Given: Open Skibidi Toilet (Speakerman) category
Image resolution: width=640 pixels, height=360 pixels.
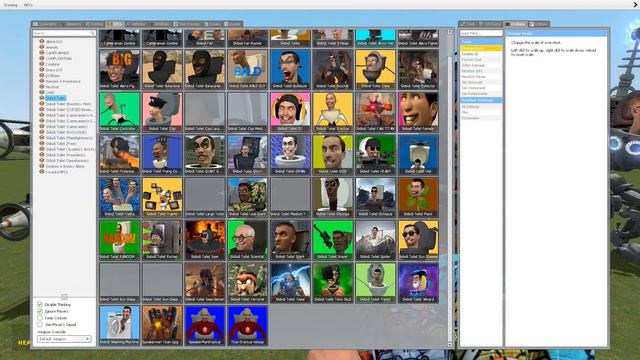Looking at the screenshot, I should (x=67, y=160).
